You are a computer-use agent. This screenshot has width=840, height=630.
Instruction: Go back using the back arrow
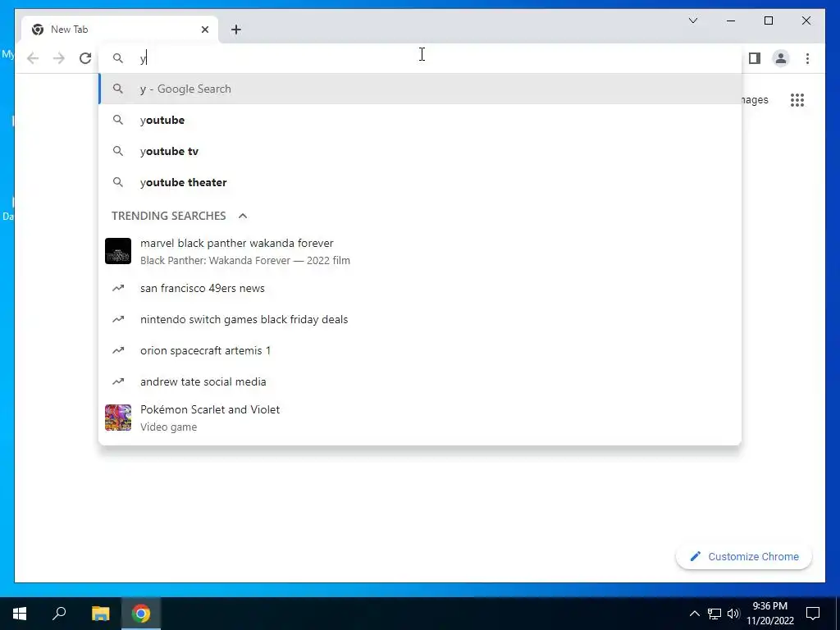[x=33, y=58]
